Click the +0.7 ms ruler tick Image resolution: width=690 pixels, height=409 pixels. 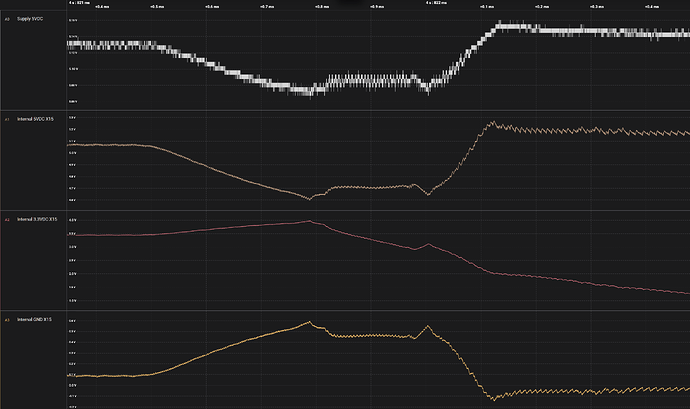(x=267, y=4)
